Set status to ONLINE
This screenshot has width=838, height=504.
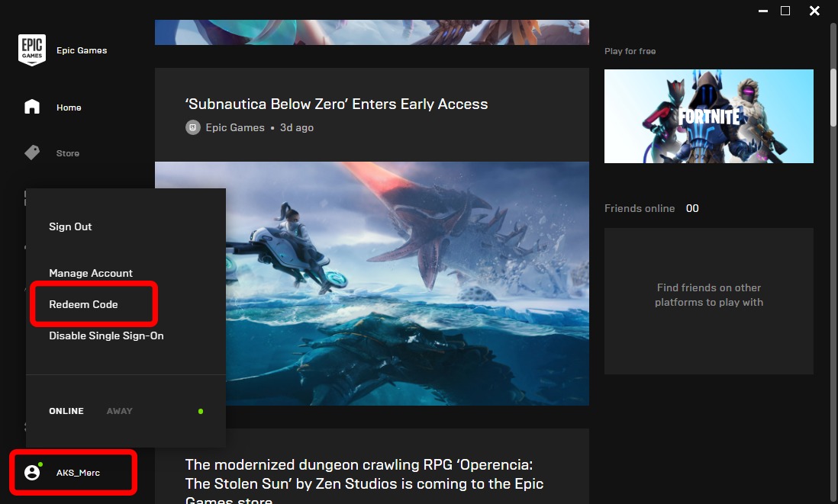pyautogui.click(x=66, y=411)
